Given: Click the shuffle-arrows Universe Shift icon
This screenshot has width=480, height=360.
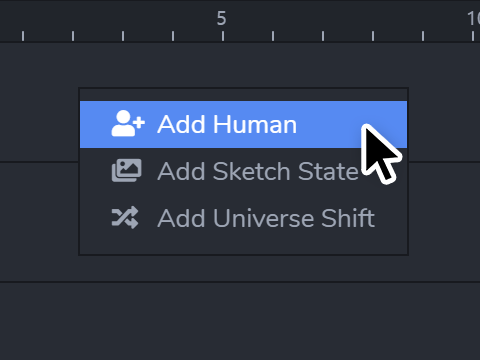Looking at the screenshot, I should [x=125, y=218].
